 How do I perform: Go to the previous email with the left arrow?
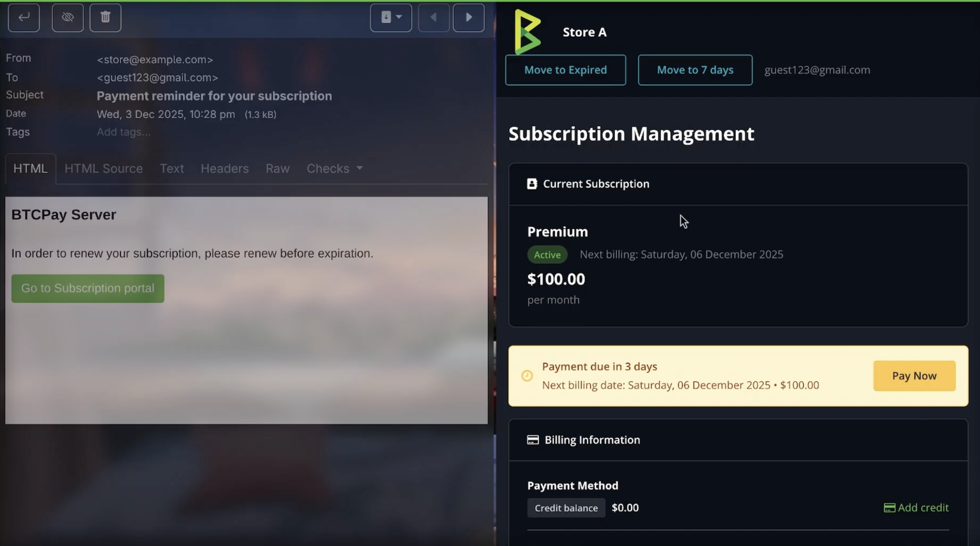click(x=433, y=17)
